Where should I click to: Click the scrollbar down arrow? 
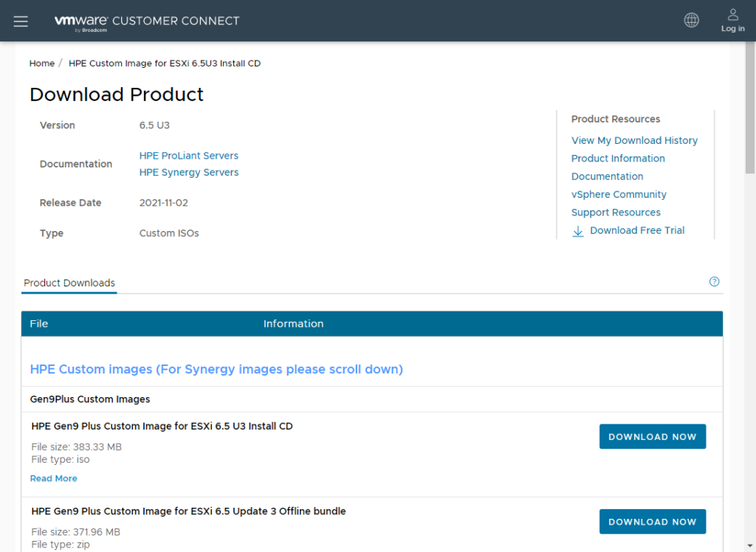[x=750, y=547]
